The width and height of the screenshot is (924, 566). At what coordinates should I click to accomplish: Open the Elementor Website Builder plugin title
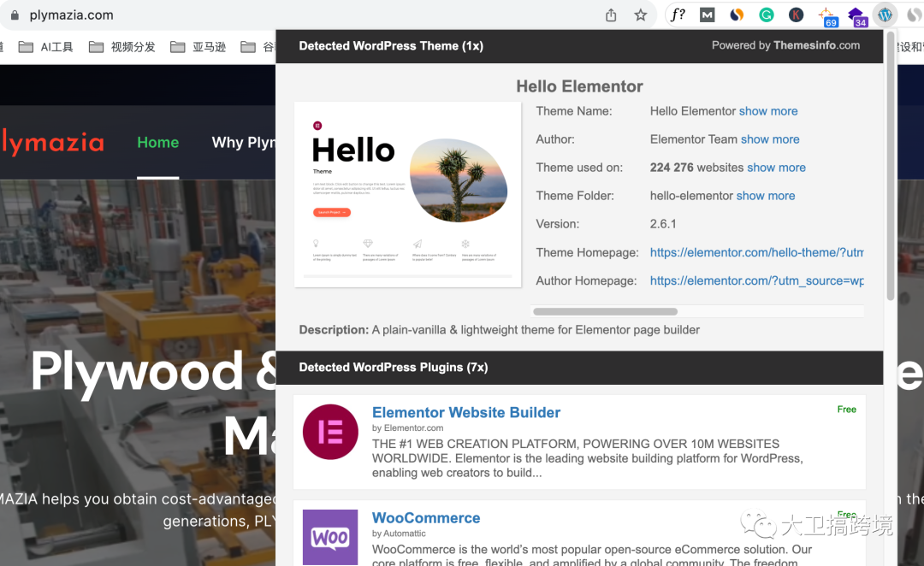pos(466,412)
